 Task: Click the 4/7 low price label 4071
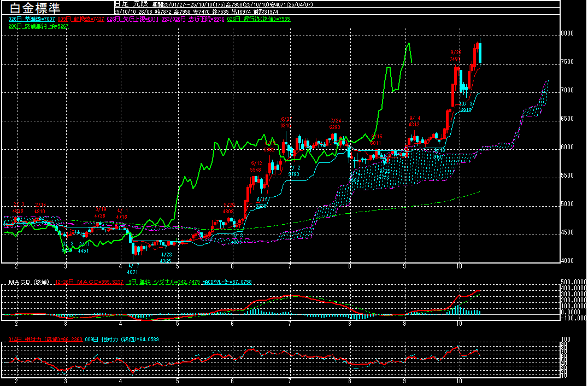[x=125, y=272]
